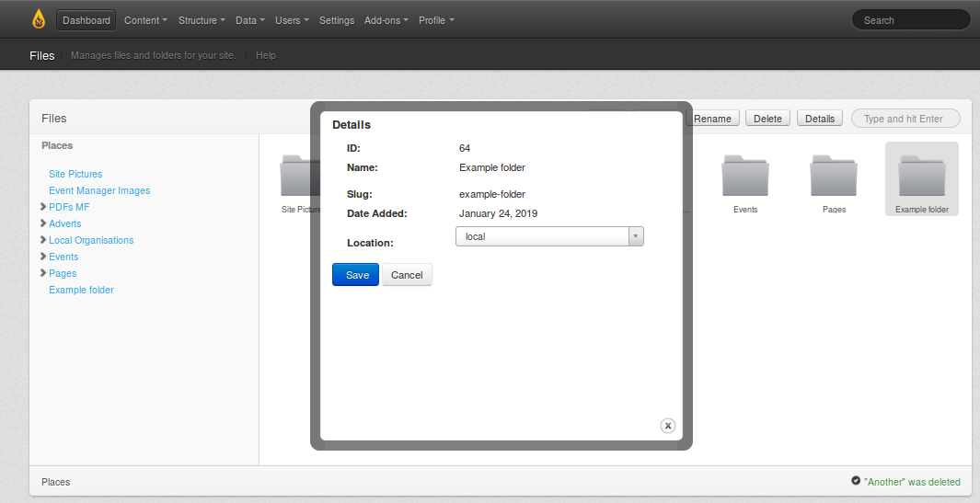This screenshot has height=503, width=980.
Task: Click the flame logo icon
Action: click(38, 19)
